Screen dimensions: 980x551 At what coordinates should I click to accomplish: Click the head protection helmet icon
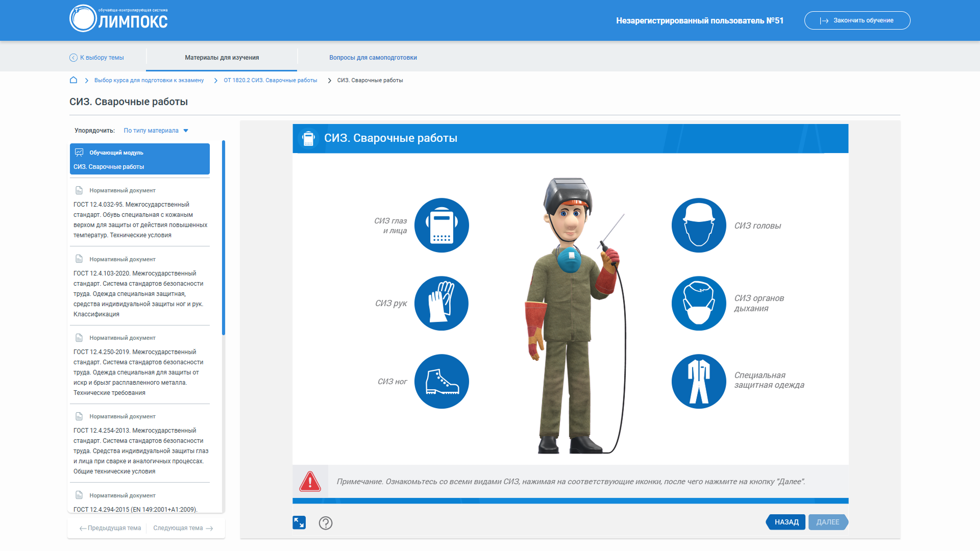[698, 225]
